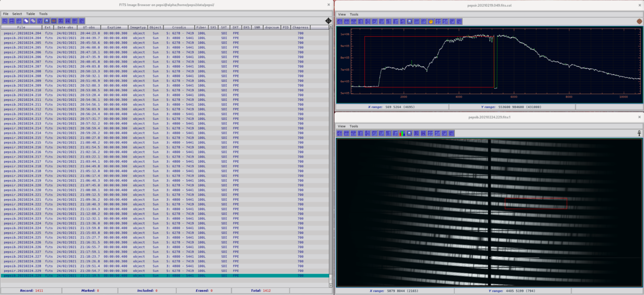Click the Crosdis column header
Image resolution: width=644 pixels, height=295 pixels.
[x=179, y=27]
